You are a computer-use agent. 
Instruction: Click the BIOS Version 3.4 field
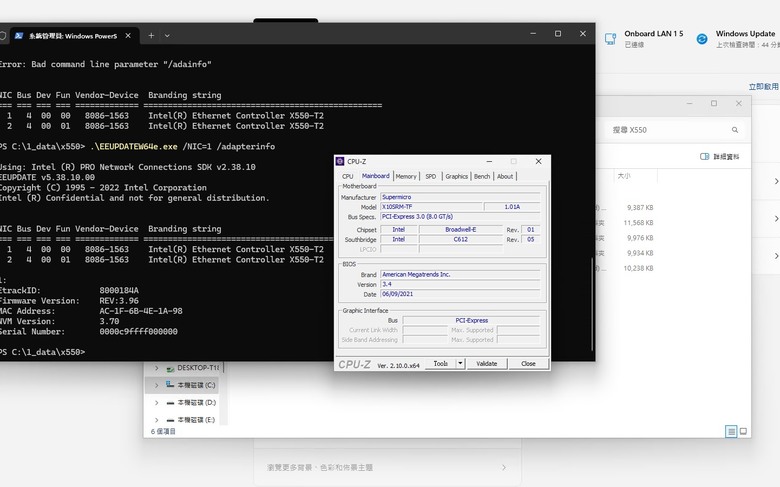point(460,284)
